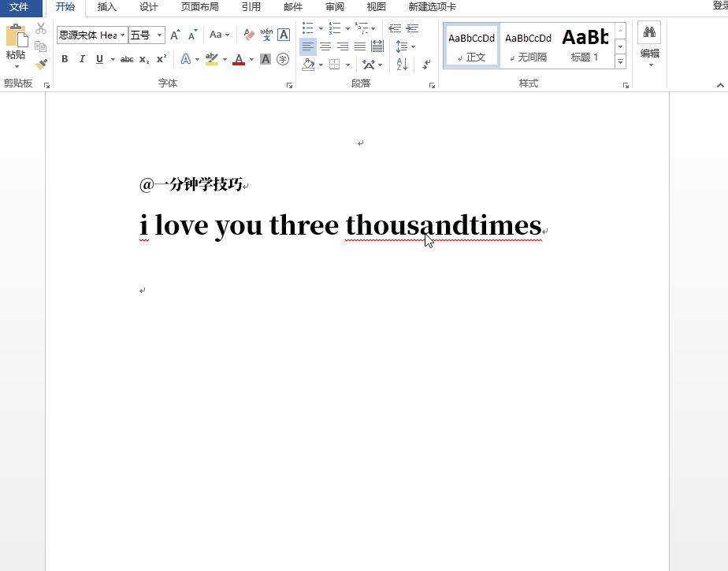Open Paragraph dialog launcher
Screen dimensions: 728x571
[432, 85]
